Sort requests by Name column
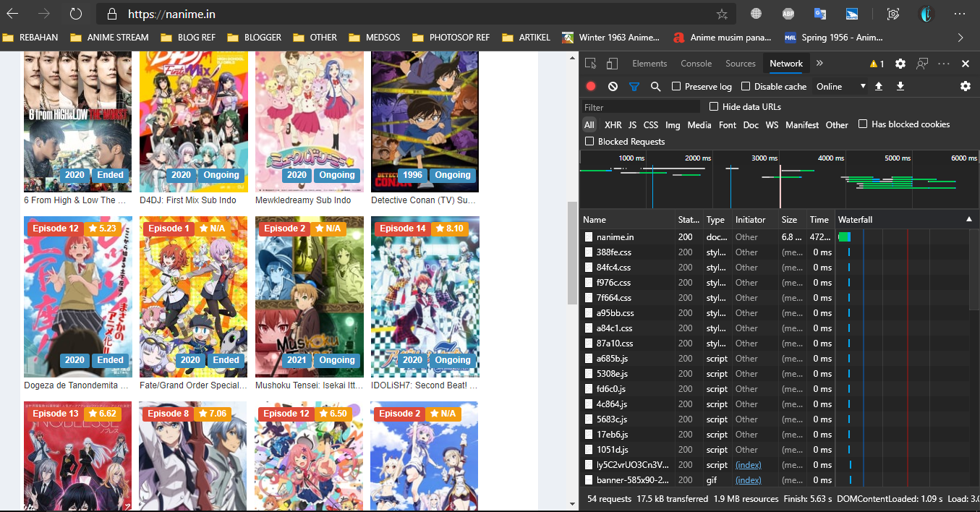Viewport: 980px width, 512px height. (x=627, y=219)
